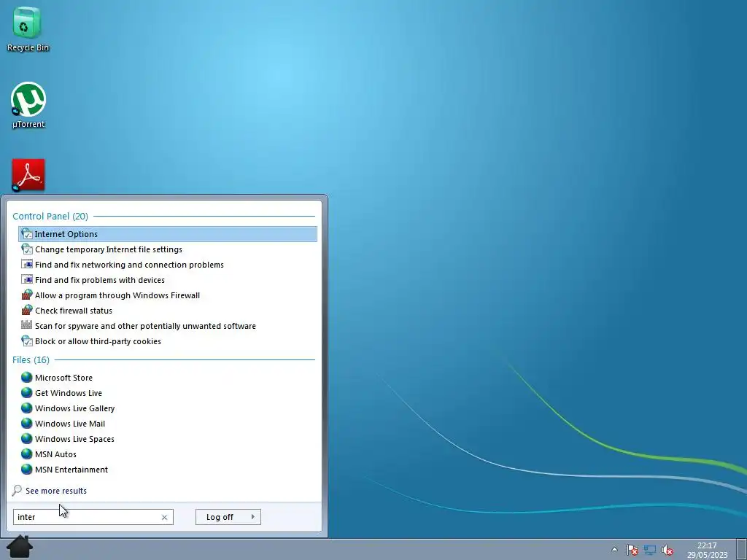Click the muted volume tray icon
This screenshot has width=747, height=560.
pos(667,550)
